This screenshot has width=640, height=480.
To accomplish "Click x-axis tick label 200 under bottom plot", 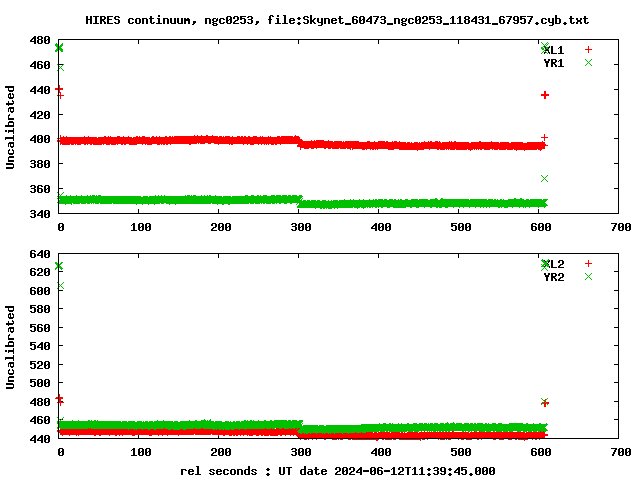I will (x=221, y=452).
